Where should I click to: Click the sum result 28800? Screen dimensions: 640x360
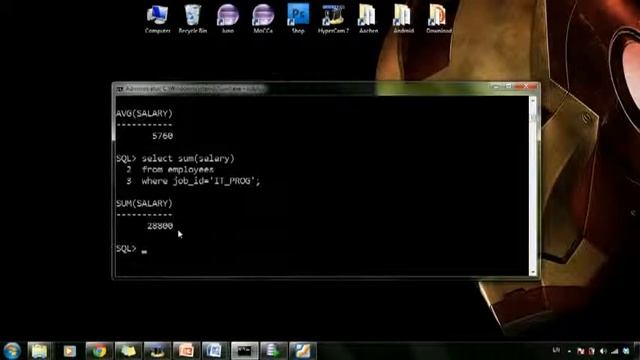click(160, 226)
